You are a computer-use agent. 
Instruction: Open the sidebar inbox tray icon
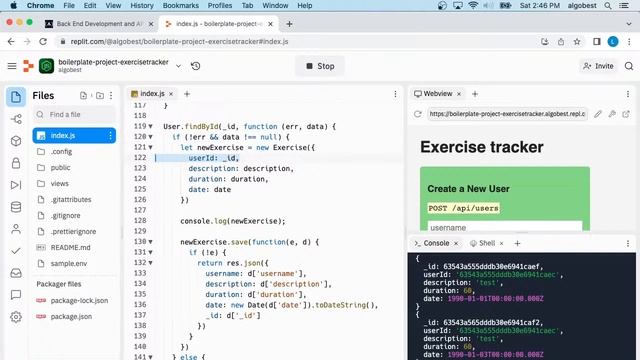(16, 273)
